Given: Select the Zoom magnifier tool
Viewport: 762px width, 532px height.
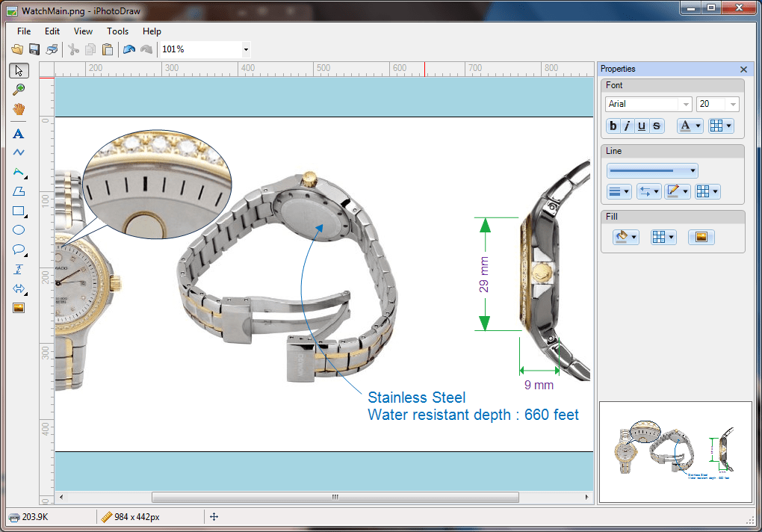Looking at the screenshot, I should (19, 90).
